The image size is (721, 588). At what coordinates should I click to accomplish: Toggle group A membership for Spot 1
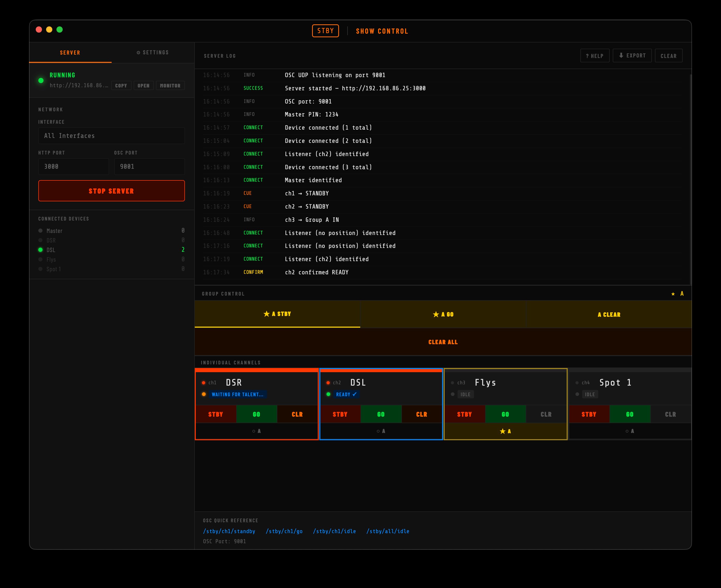[630, 431]
